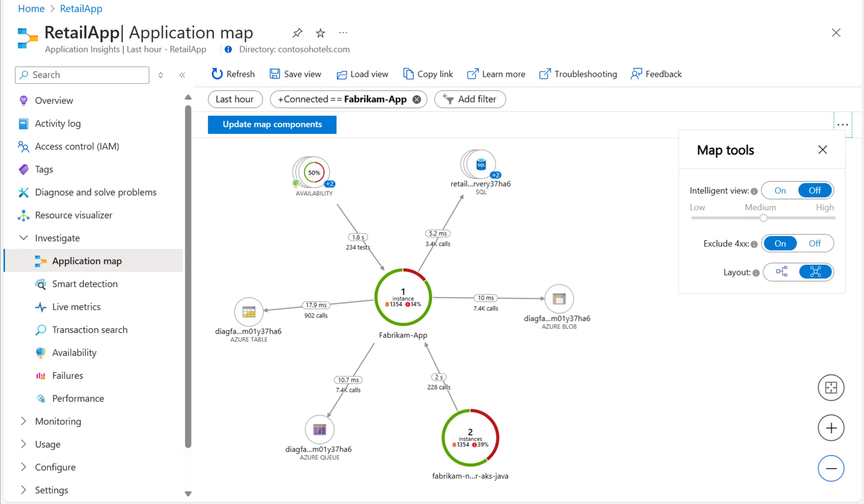
Task: Click the +2 badge on Availability node
Action: [x=330, y=184]
